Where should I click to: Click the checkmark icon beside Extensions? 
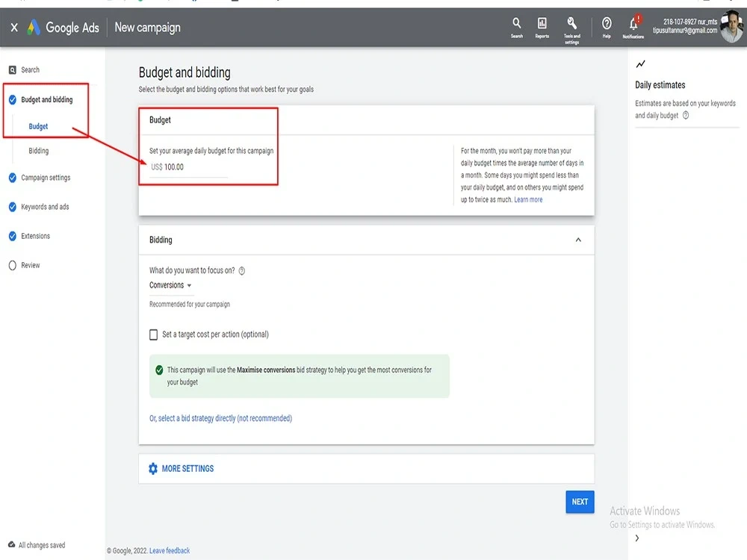[x=13, y=236]
